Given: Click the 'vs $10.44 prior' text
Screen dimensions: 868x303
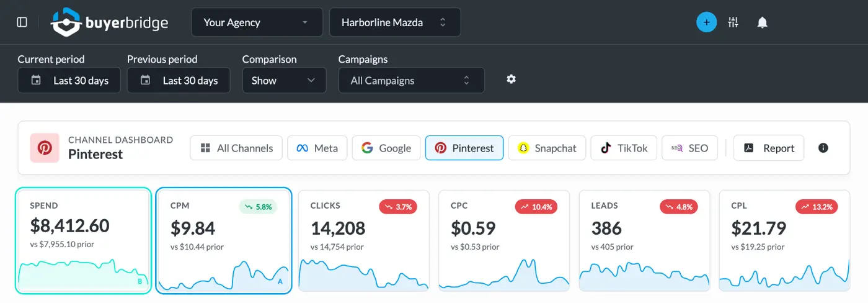Looking at the screenshot, I should point(197,246).
